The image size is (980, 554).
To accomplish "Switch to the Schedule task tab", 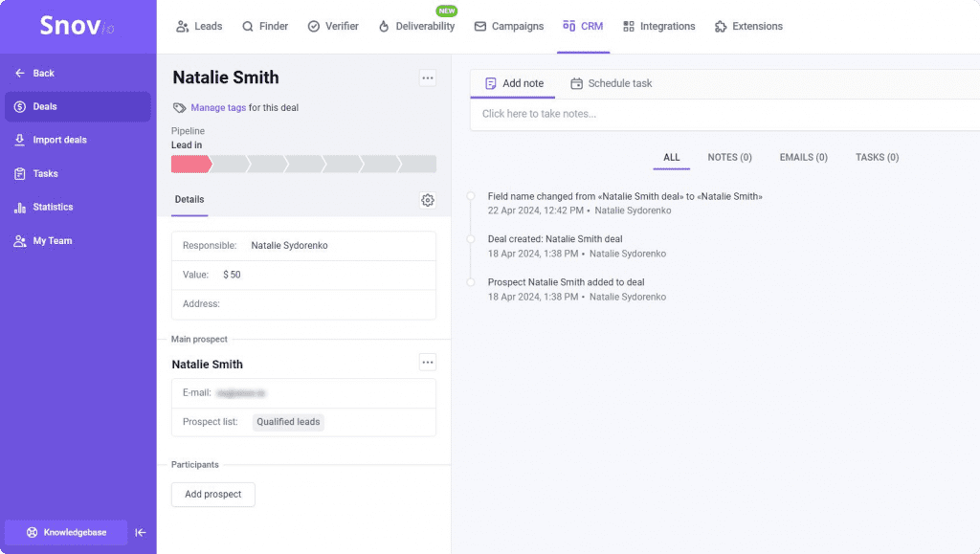I will click(612, 83).
